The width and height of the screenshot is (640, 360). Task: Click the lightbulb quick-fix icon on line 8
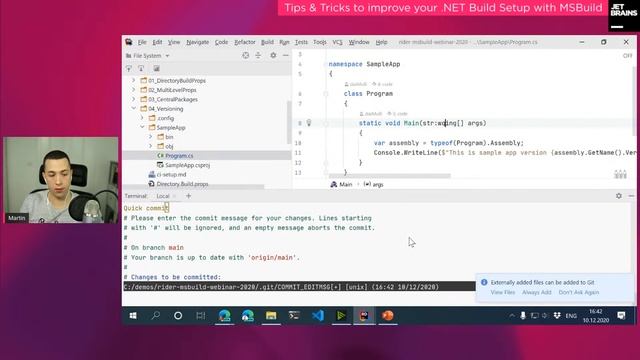309,122
